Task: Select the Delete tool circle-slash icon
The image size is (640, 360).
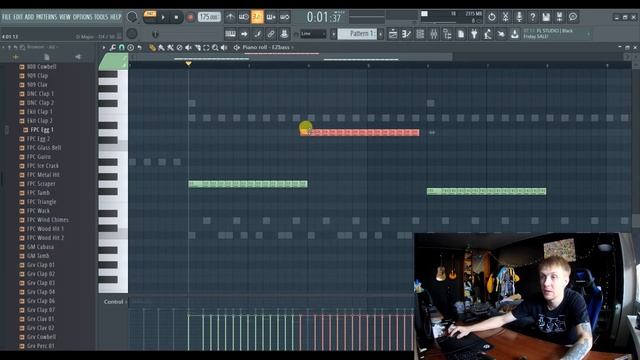Action: coord(179,48)
